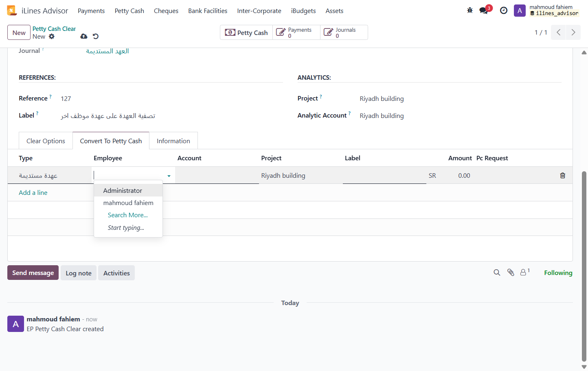Click Search More in employee dropdown
This screenshot has height=371, width=588.
click(x=128, y=215)
